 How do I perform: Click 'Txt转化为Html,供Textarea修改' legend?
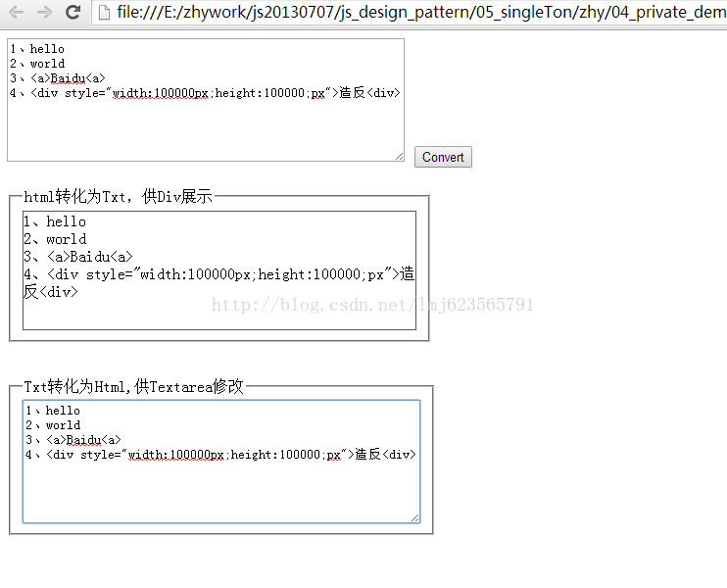133,386
